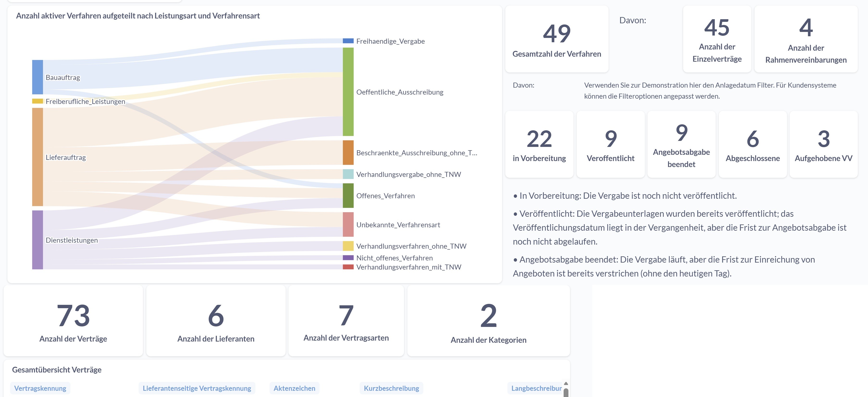Image resolution: width=868 pixels, height=397 pixels.
Task: Open the Aufgehobene VV card
Action: pyautogui.click(x=823, y=144)
